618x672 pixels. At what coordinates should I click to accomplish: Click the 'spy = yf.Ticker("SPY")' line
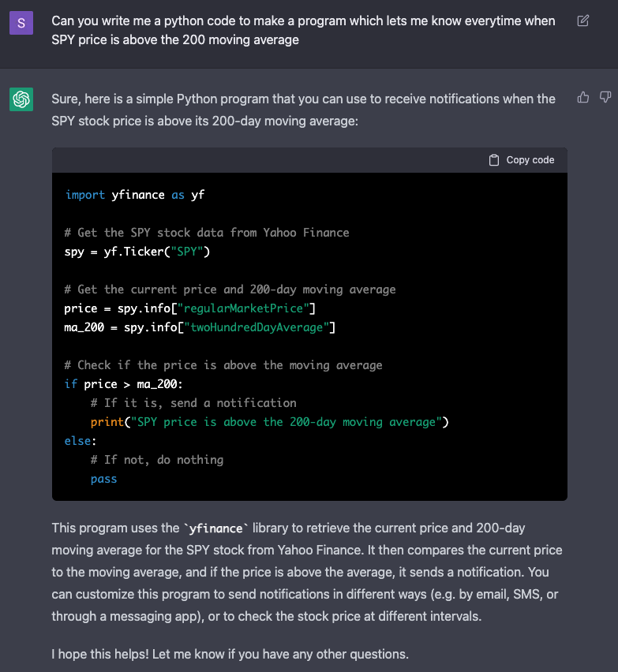point(137,252)
